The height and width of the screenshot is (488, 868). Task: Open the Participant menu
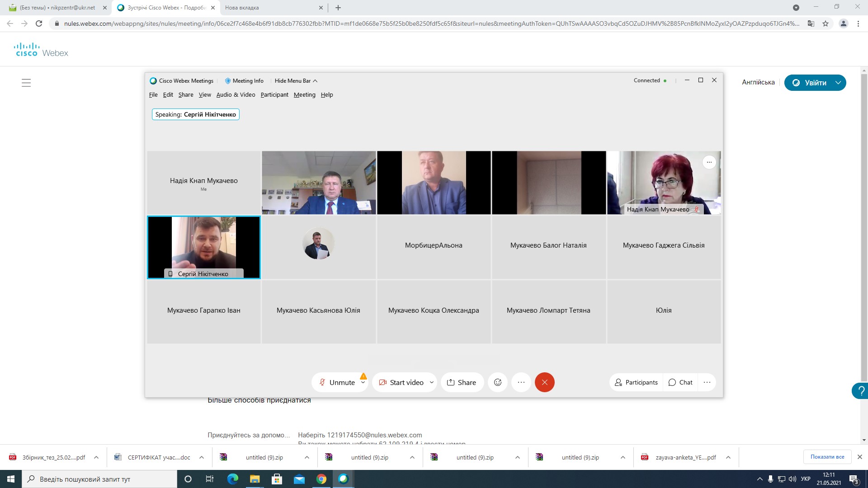274,94
